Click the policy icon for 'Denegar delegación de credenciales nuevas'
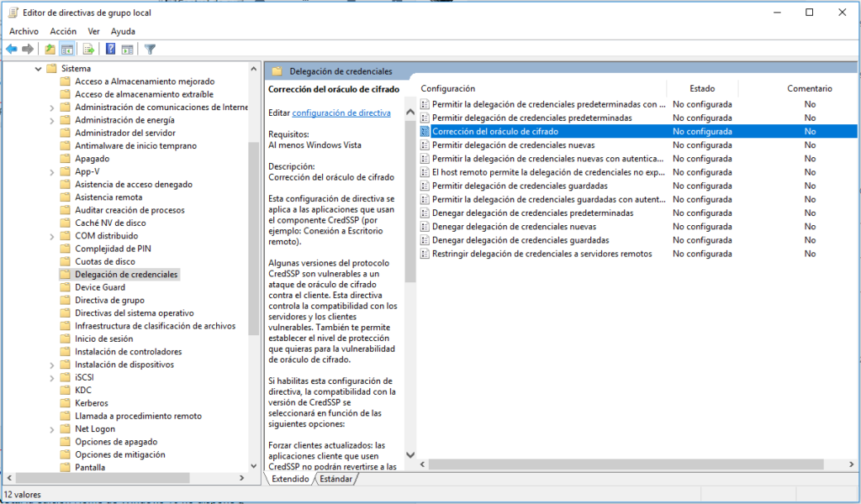 [x=425, y=227]
